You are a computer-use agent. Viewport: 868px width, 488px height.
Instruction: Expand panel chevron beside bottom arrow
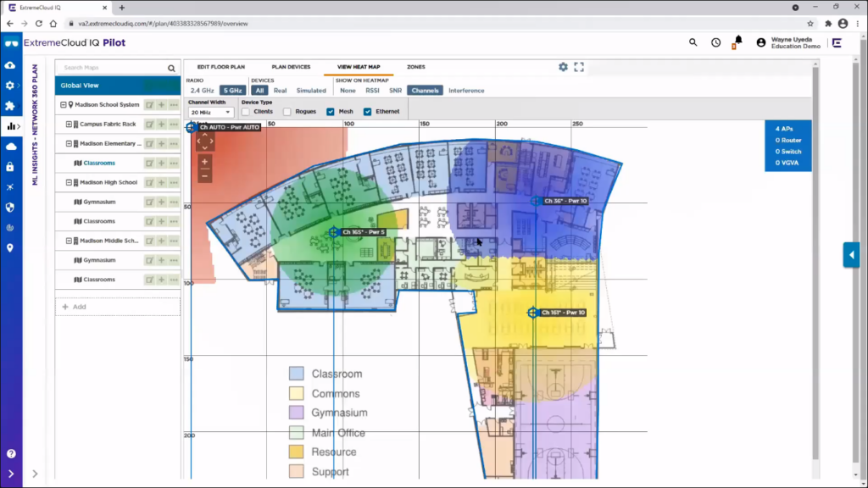tap(35, 474)
